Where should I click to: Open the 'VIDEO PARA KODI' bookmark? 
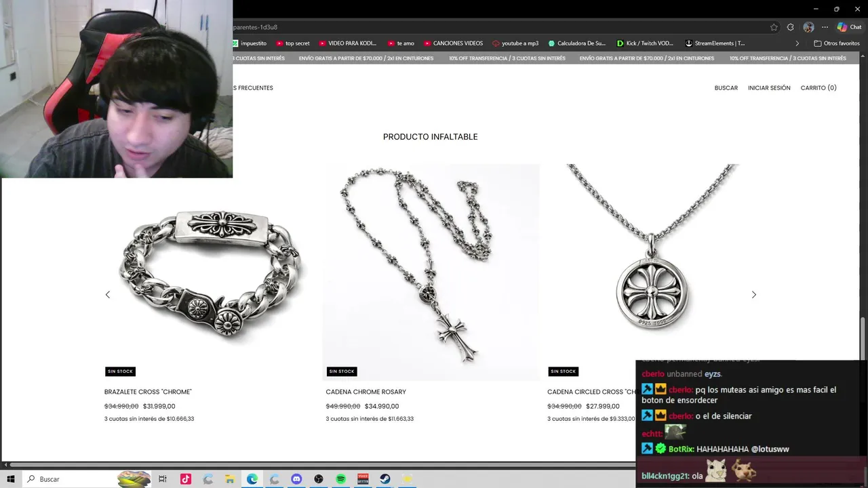347,43
